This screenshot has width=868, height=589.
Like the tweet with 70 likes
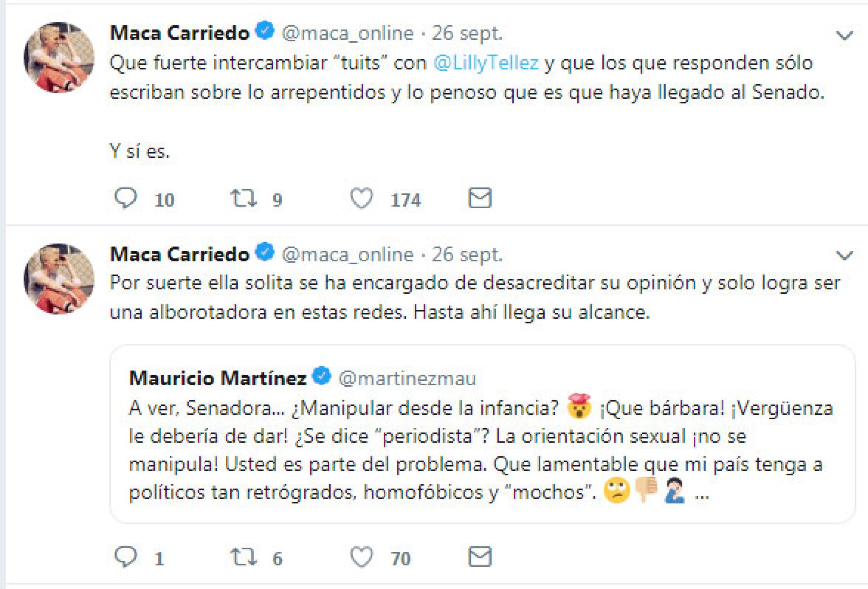point(362,557)
